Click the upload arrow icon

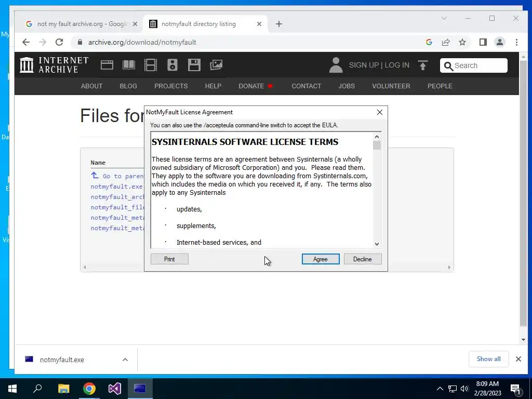[x=423, y=65]
